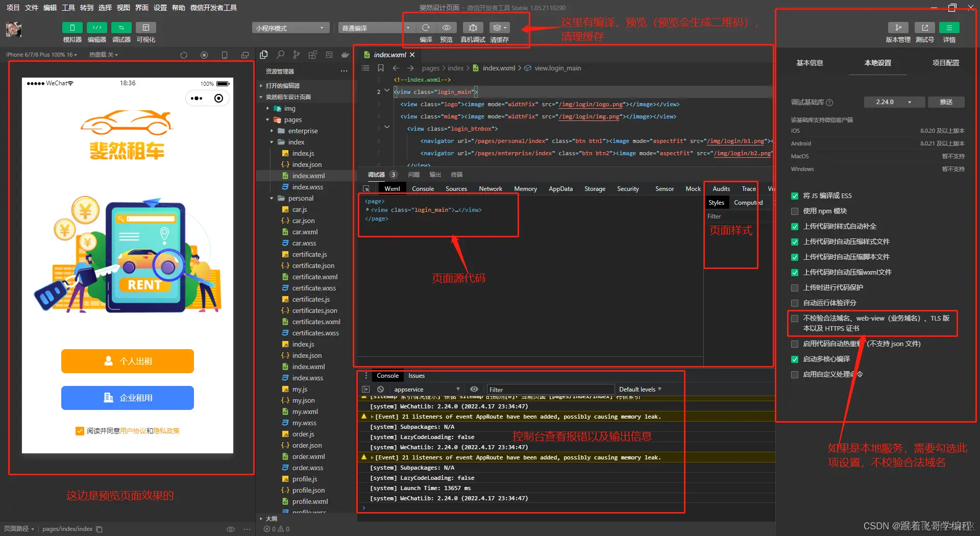
Task: Tap the mini program capsule menu dots
Action: (197, 98)
